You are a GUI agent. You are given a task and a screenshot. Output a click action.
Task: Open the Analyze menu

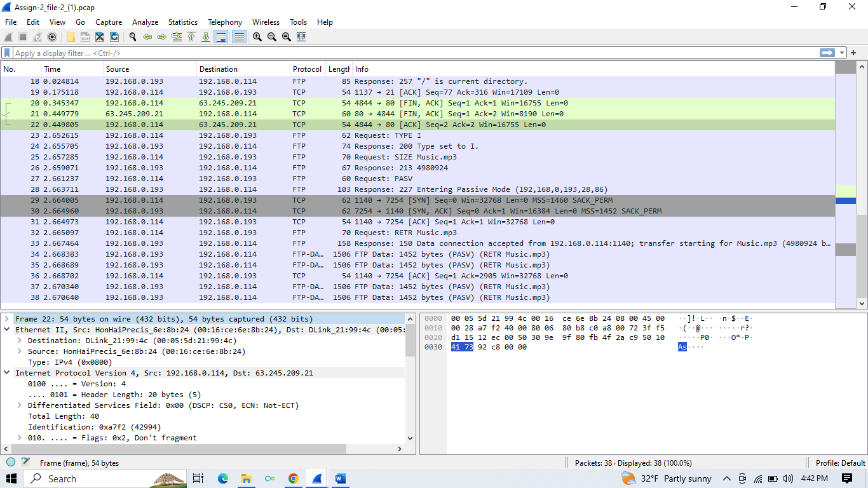pyautogui.click(x=145, y=22)
